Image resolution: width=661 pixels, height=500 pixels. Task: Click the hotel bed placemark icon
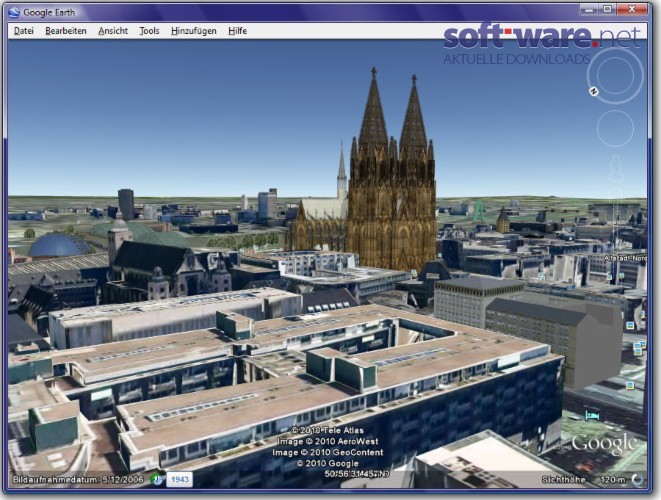[592, 416]
